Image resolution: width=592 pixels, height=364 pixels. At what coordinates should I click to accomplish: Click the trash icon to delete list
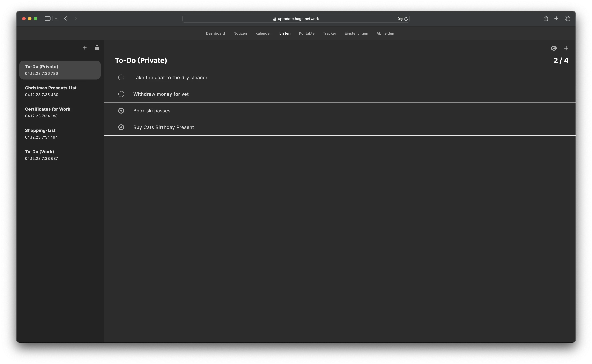point(97,48)
